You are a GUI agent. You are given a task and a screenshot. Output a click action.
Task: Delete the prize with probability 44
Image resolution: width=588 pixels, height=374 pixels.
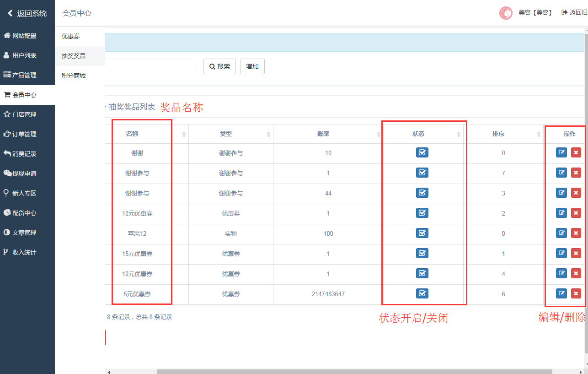click(x=576, y=193)
